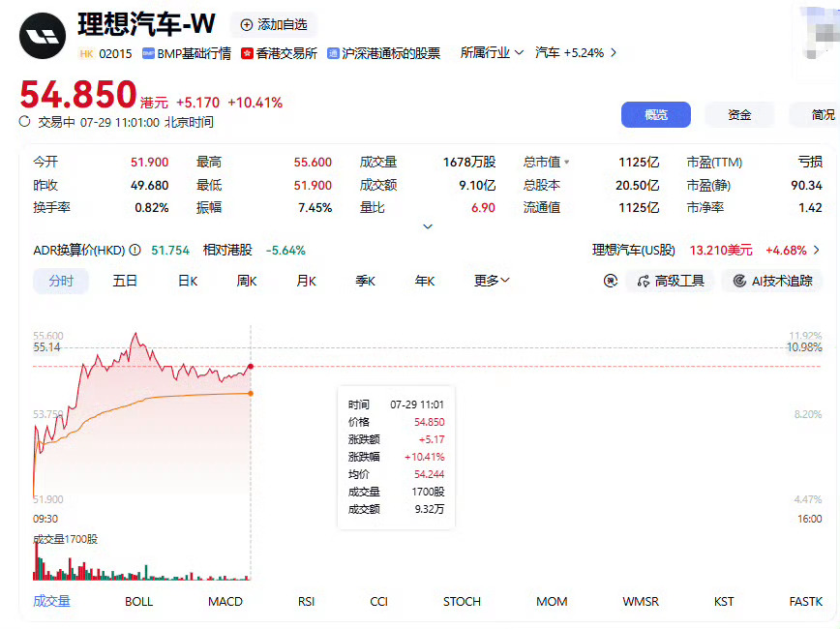Click the circular chart icon left of 高级工具
Viewport: 840px width, 629px height.
coord(611,281)
